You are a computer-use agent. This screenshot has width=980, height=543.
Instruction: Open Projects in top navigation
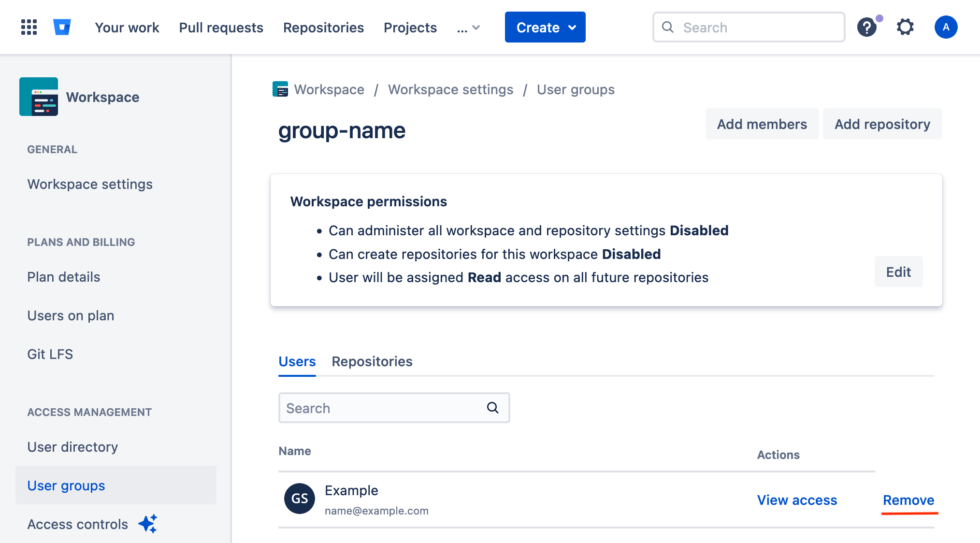click(410, 28)
